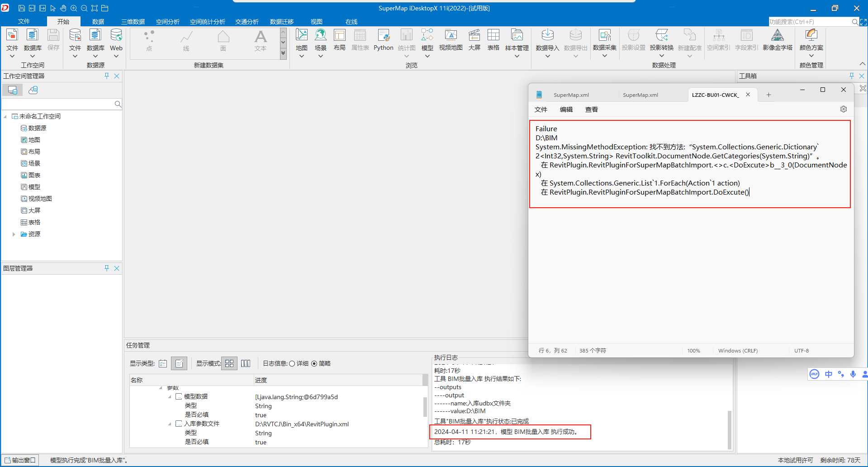
Task: Click the 文件 icon in 数据源 group
Action: (x=75, y=35)
